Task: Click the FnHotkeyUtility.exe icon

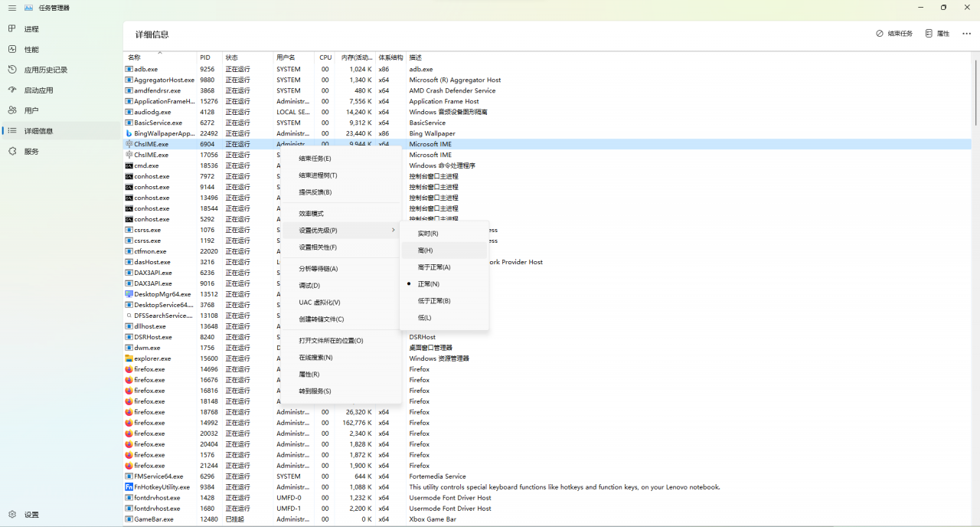Action: tap(129, 487)
